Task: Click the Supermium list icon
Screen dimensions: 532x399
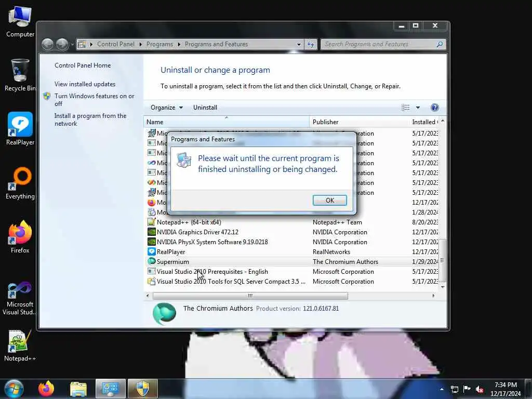Action: pos(151,261)
